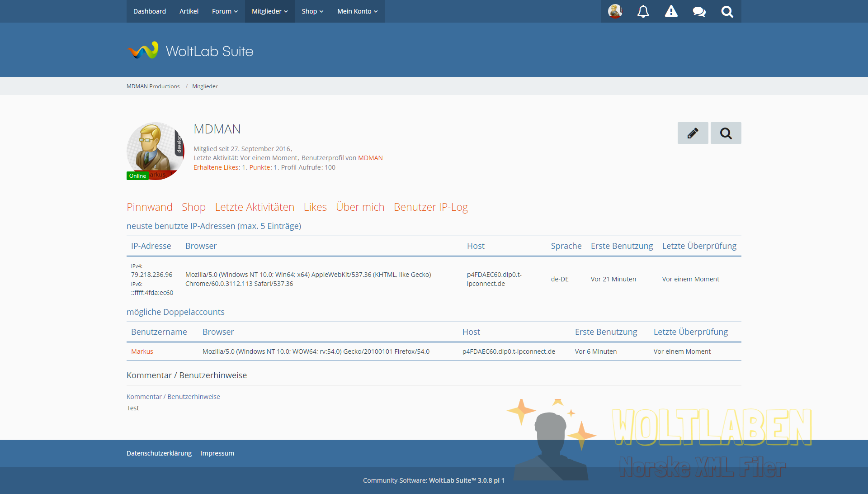868x494 pixels.
Task: Open the Markus user link
Action: click(x=142, y=351)
